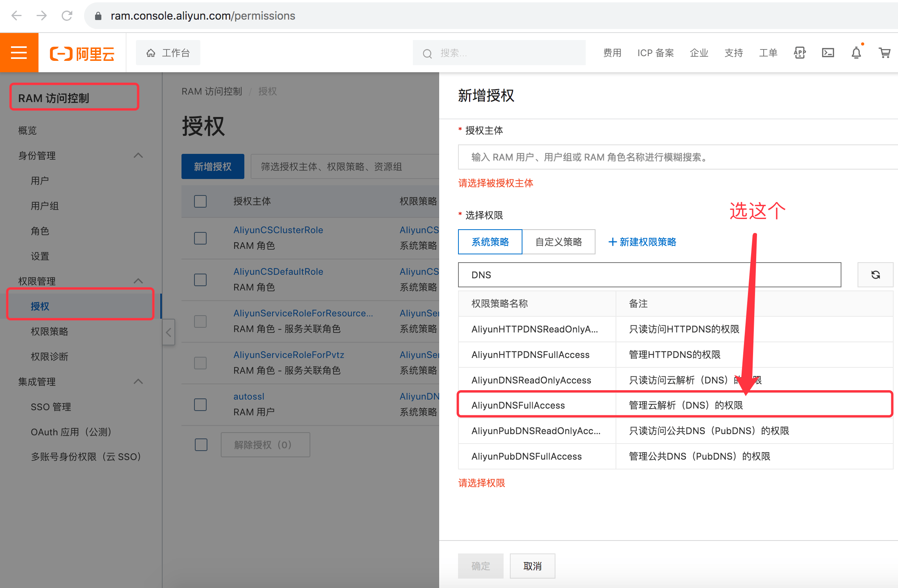Screen dimensions: 898x588
Task: Click RAM 访问控制 breadcrumb link
Action: pyautogui.click(x=212, y=91)
